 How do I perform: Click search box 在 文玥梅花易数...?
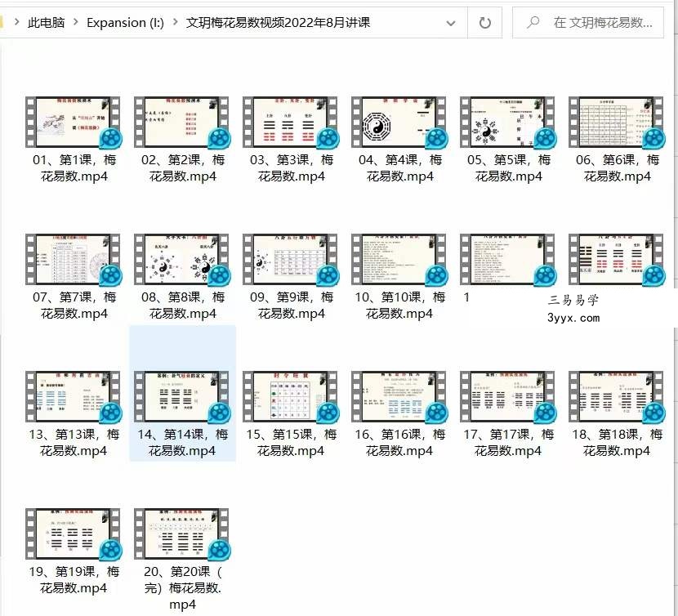point(588,23)
